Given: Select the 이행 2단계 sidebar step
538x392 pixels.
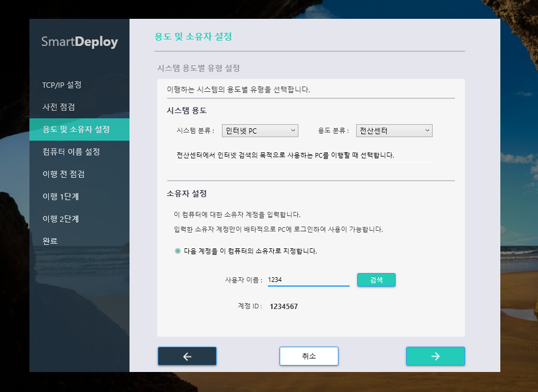Looking at the screenshot, I should click(x=79, y=218).
